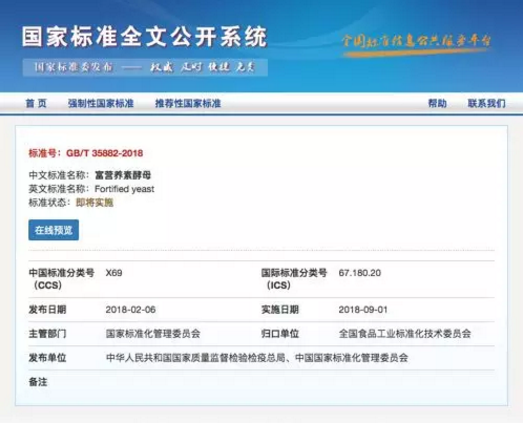Select the standard number GB/T 35882-2018
Screen dimensions: 523x423
[x=104, y=153]
